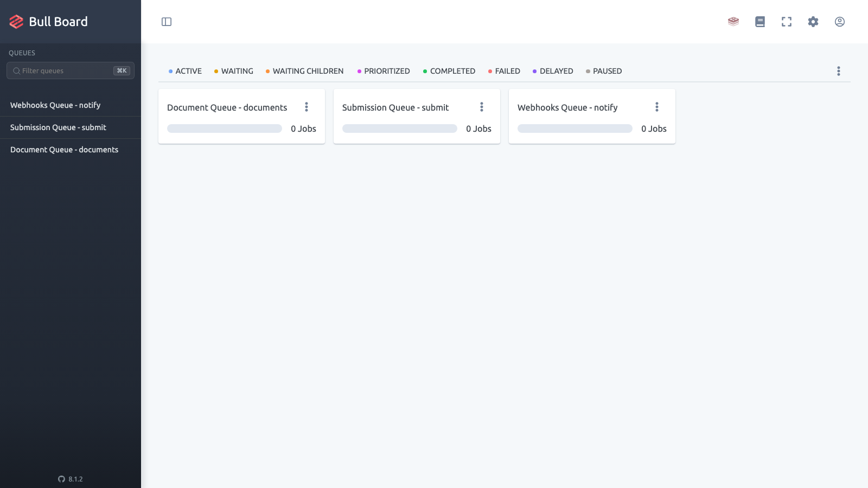Image resolution: width=868 pixels, height=488 pixels.
Task: Enter fullscreen mode via the expand icon
Action: click(787, 22)
